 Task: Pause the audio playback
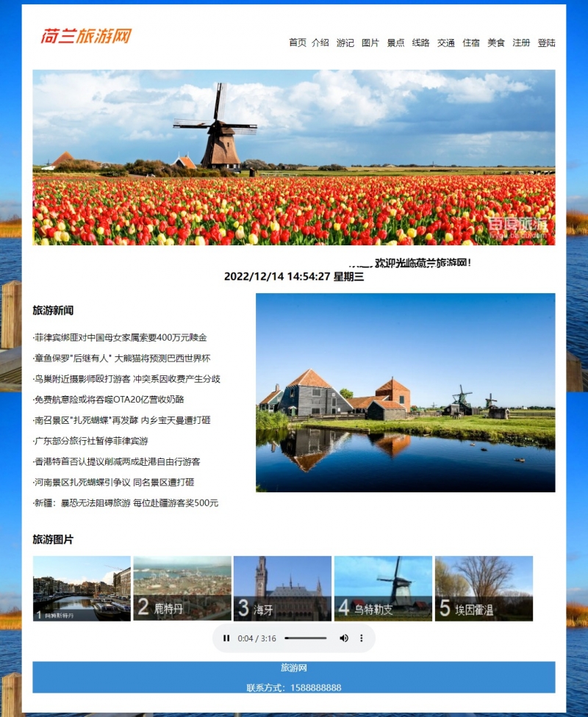click(225, 638)
